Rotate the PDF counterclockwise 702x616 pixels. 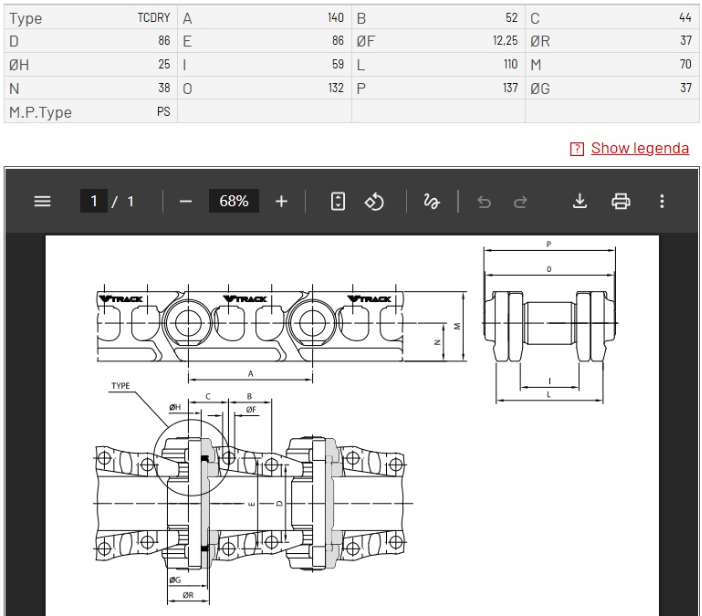(375, 201)
